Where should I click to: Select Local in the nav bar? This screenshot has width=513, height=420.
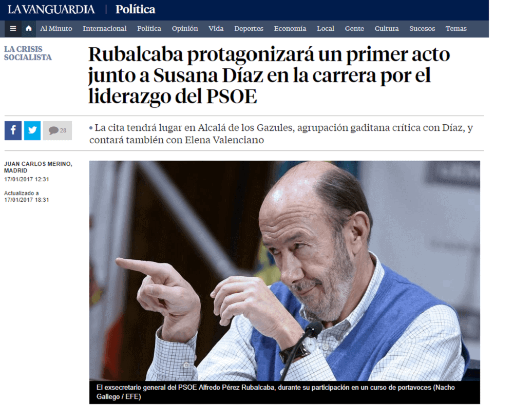tap(326, 28)
